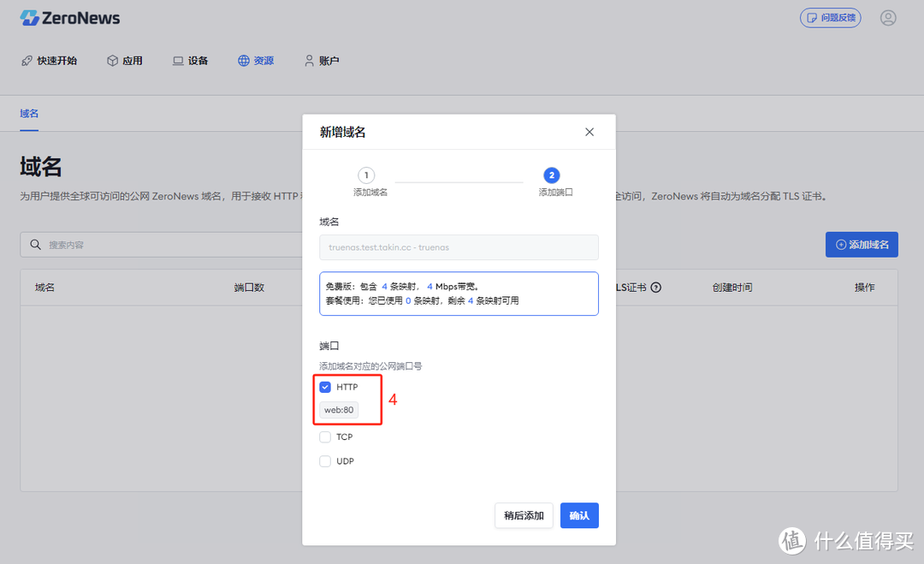Image resolution: width=924 pixels, height=564 pixels.
Task: Click the ZeroNews logo icon
Action: click(32, 17)
